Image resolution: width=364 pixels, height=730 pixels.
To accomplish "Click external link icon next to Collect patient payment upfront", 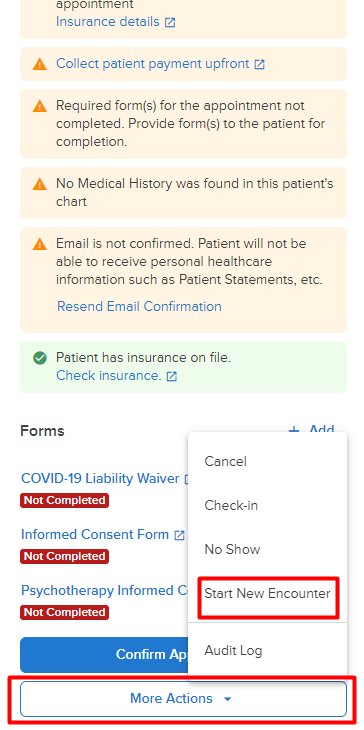I will [260, 64].
